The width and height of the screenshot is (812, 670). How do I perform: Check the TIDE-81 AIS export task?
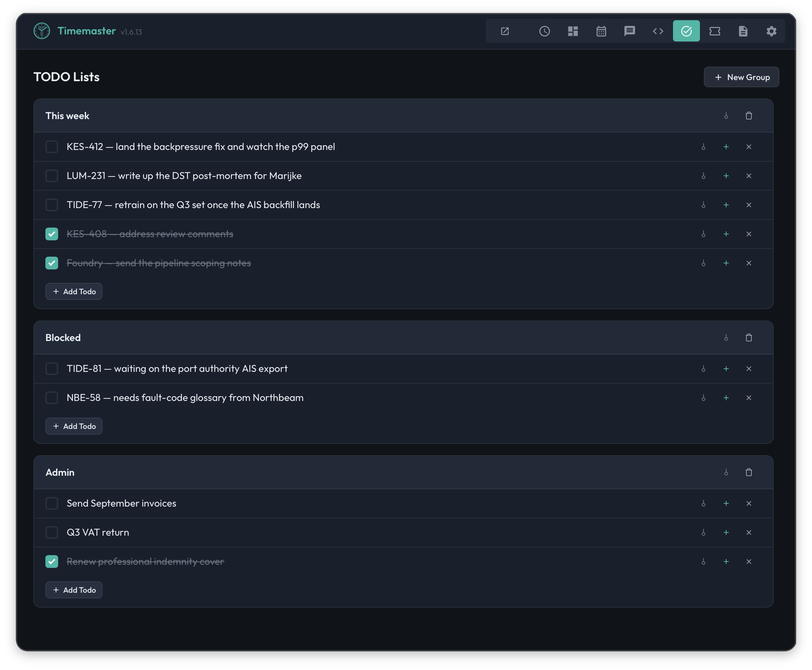click(52, 369)
